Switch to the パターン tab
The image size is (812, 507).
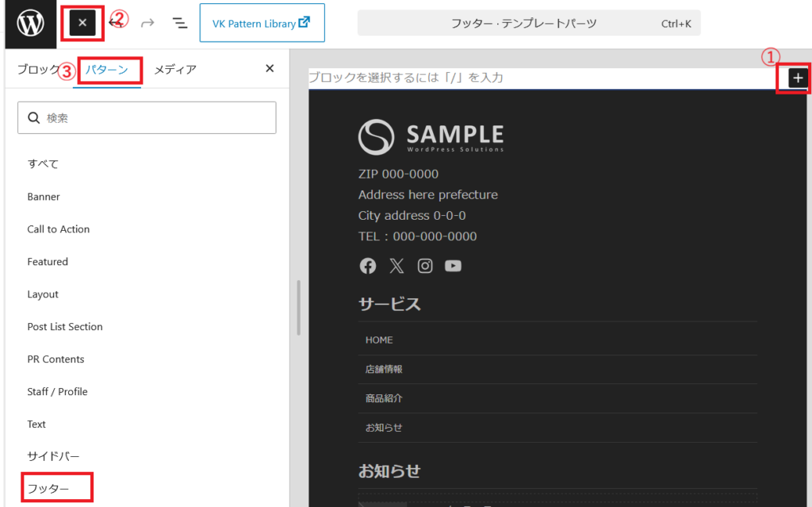pos(106,70)
